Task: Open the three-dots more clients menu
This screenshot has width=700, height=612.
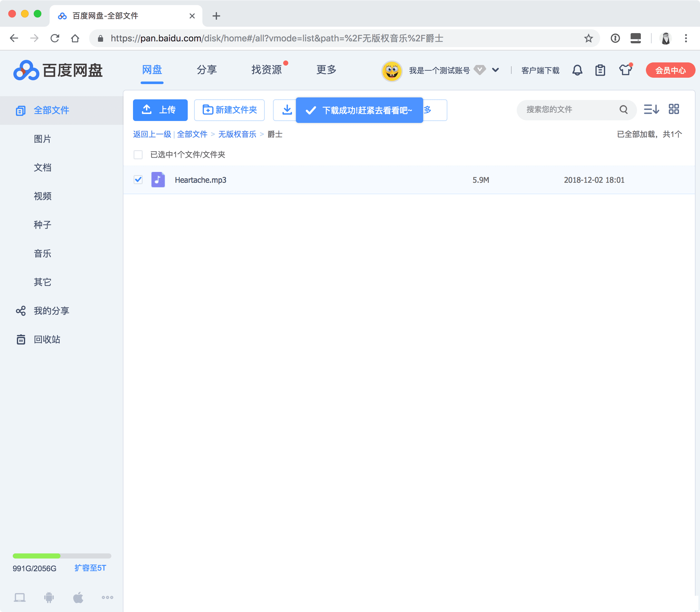Action: click(108, 597)
